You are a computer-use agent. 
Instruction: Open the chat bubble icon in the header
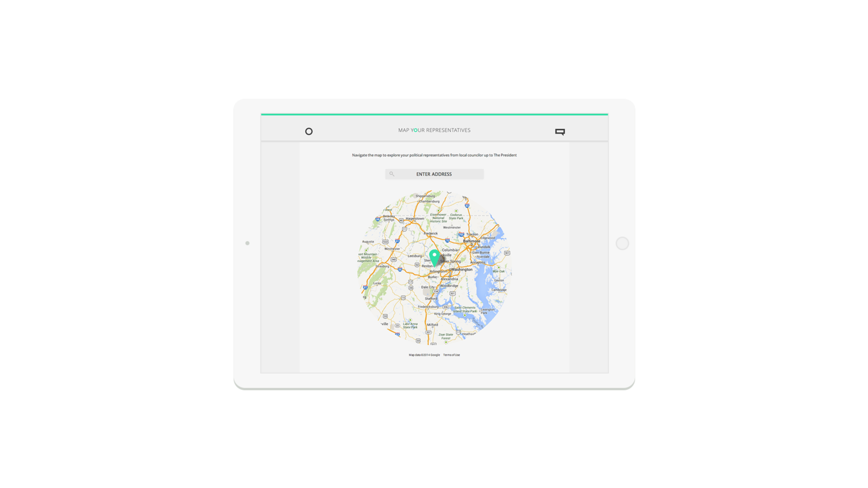560,132
